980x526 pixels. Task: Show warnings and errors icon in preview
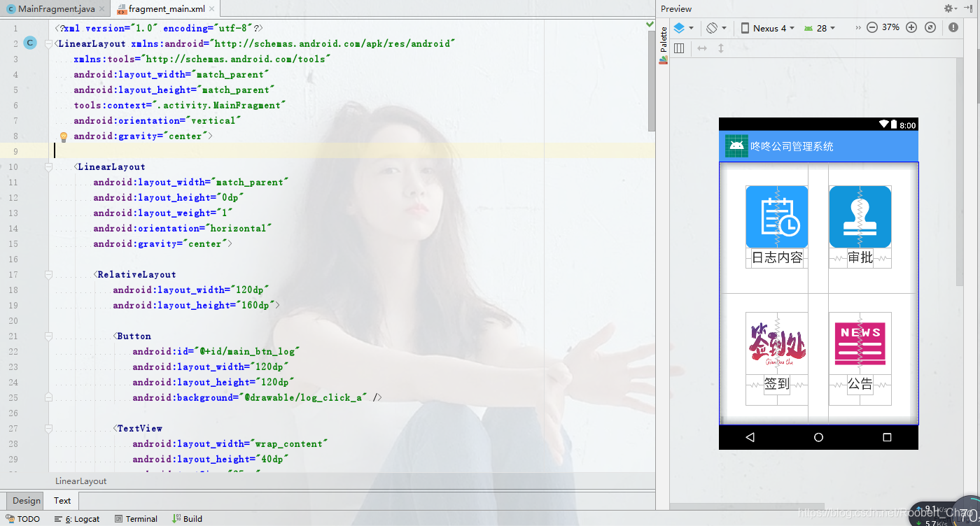953,27
